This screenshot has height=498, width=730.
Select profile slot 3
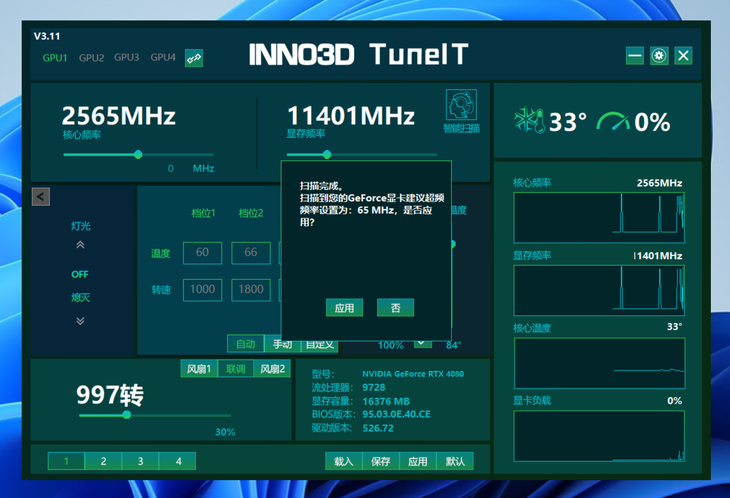[141, 461]
